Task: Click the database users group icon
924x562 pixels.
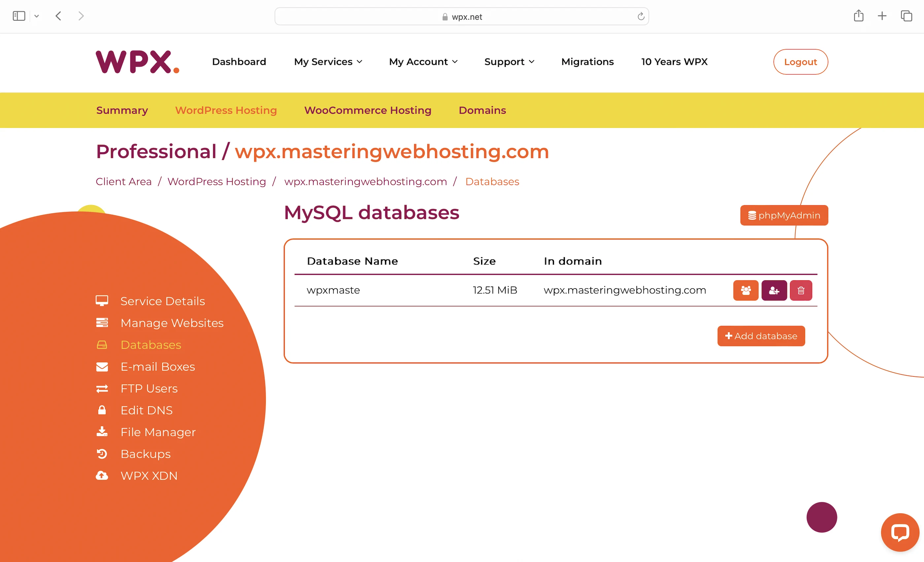Action: tap(745, 290)
